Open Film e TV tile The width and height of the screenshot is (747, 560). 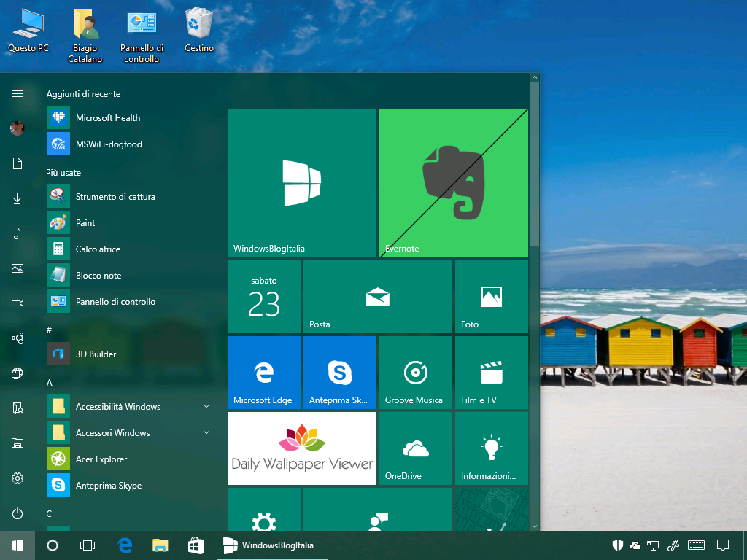(x=492, y=373)
